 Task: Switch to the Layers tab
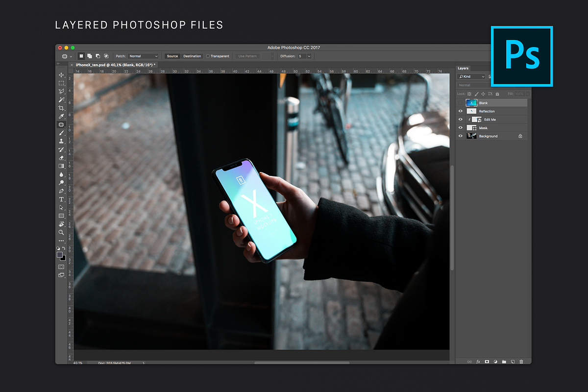(x=463, y=69)
